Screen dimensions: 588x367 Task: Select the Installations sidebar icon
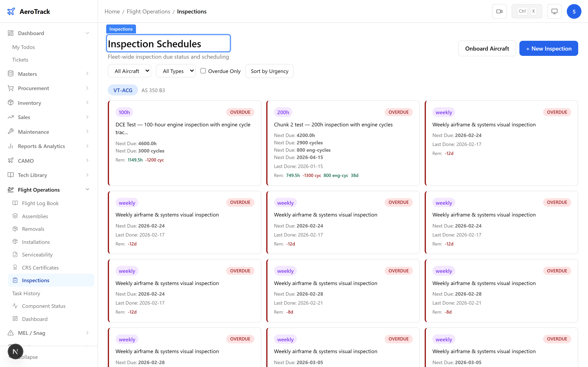[15, 242]
